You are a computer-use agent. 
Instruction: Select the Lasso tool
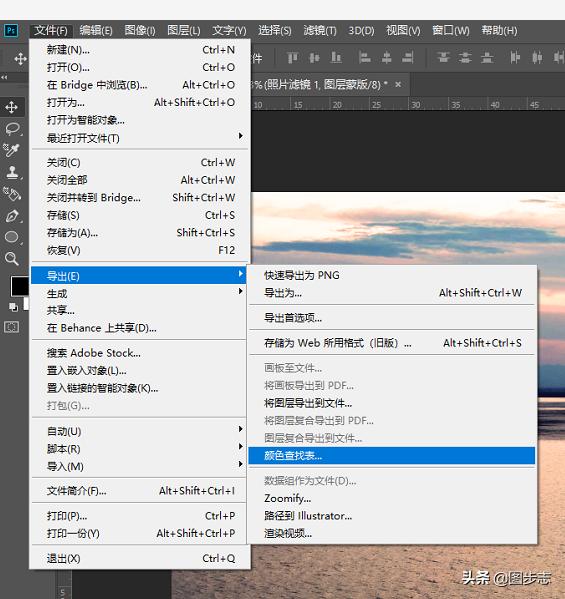12,129
